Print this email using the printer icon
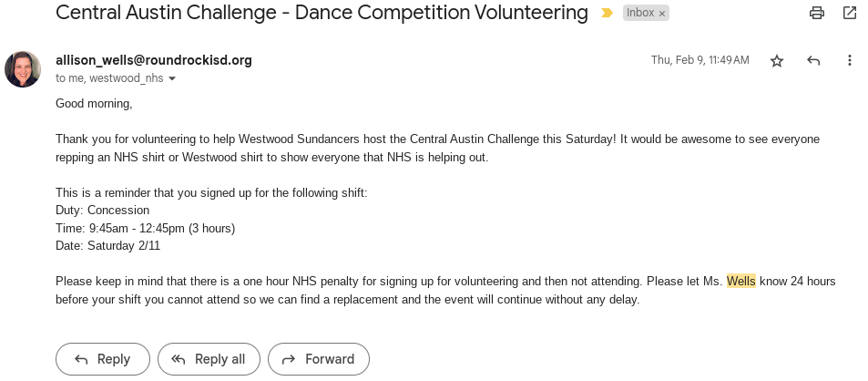This screenshot has width=868, height=381. coord(817,13)
